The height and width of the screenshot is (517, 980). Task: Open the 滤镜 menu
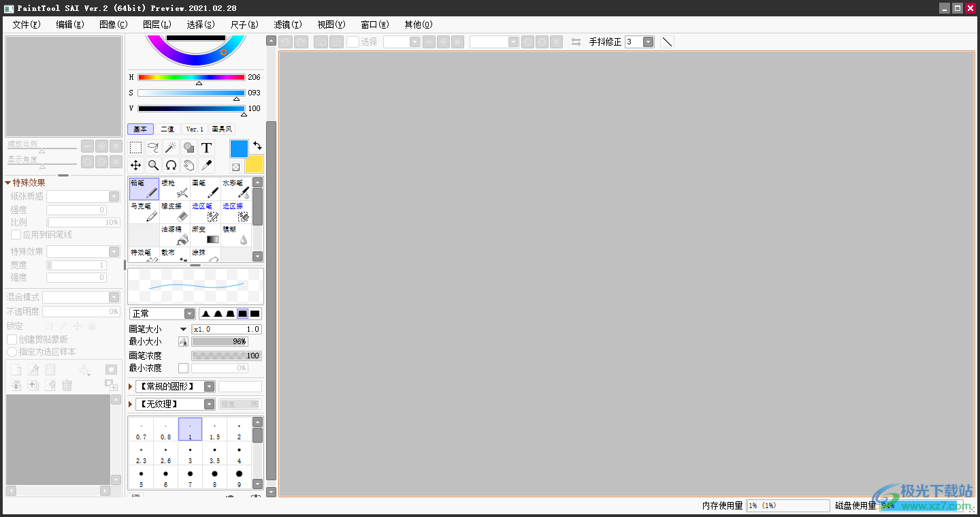[x=288, y=25]
